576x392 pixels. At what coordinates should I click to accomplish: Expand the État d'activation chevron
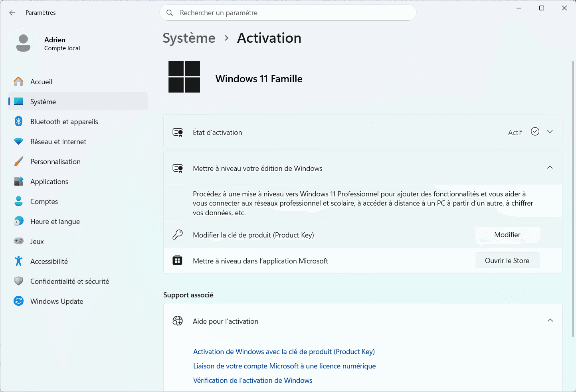pos(550,132)
